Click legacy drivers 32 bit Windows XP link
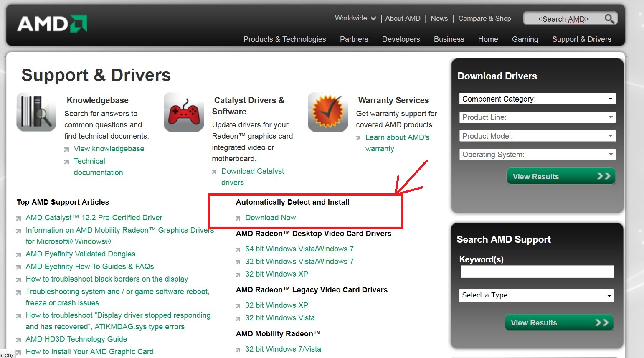Screen dimensions: 644x358 (276, 305)
